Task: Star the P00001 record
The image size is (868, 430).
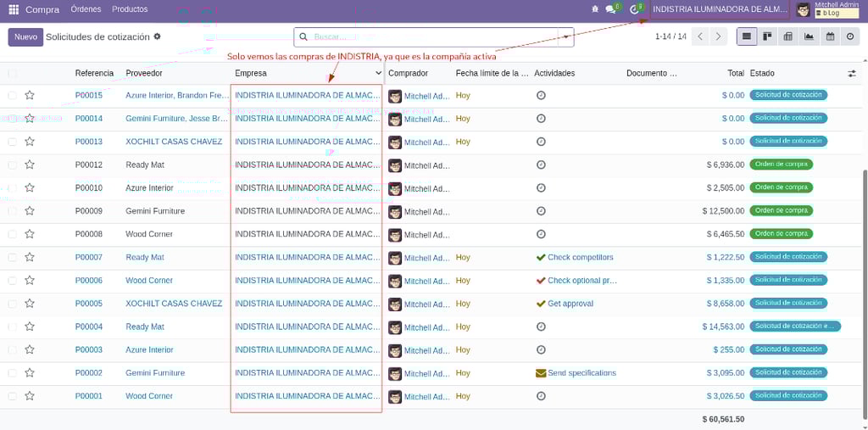Action: point(30,395)
